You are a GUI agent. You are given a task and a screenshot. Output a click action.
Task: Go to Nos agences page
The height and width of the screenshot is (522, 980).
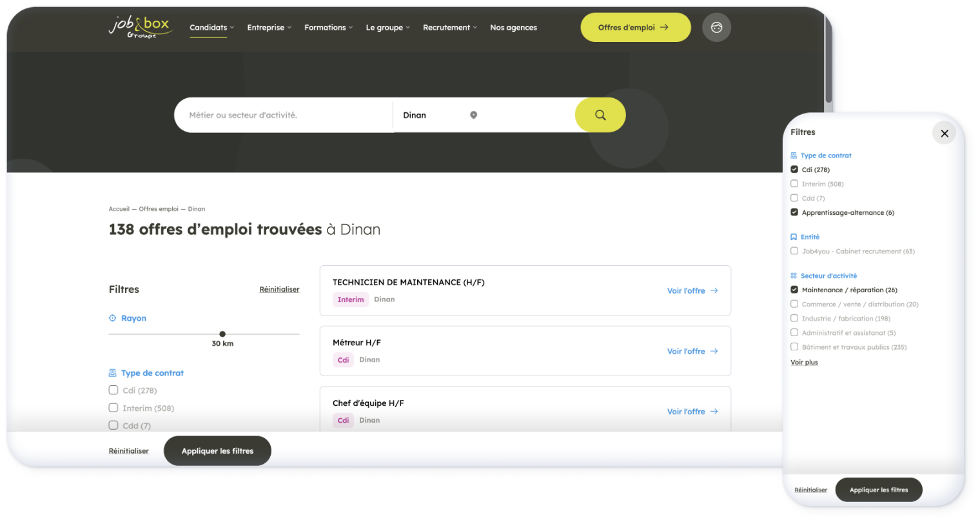(x=513, y=28)
